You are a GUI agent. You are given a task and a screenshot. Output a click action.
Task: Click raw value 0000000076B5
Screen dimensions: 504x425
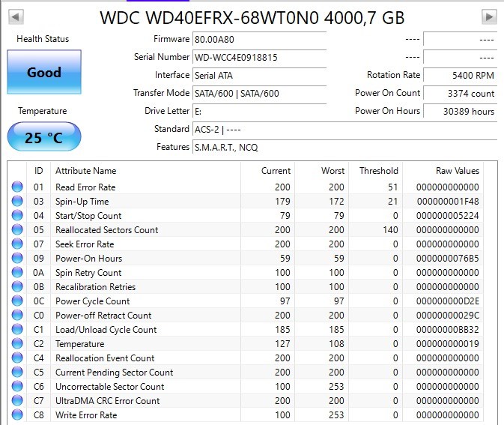pyautogui.click(x=447, y=259)
